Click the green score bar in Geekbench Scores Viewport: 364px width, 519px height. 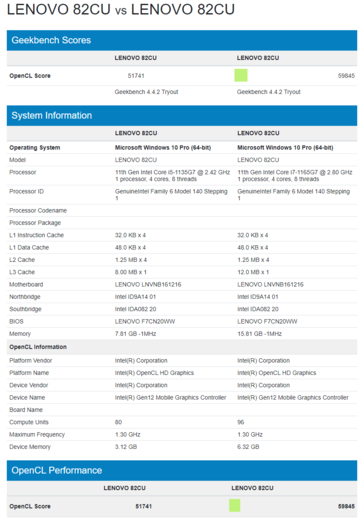241,75
